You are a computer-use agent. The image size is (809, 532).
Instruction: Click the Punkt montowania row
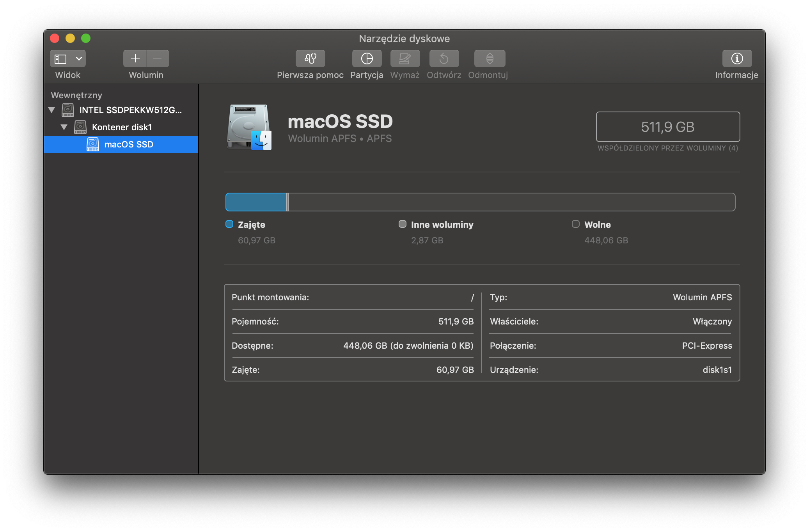353,297
